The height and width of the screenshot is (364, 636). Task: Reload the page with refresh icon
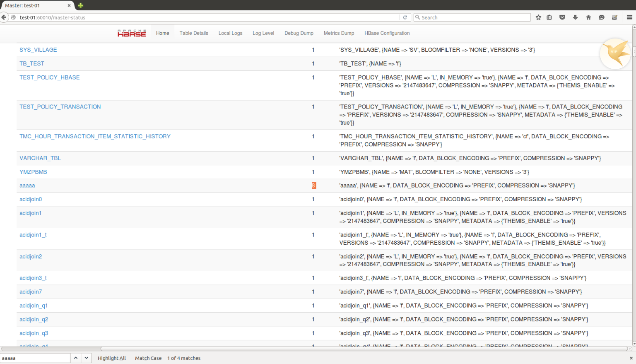[x=405, y=17]
